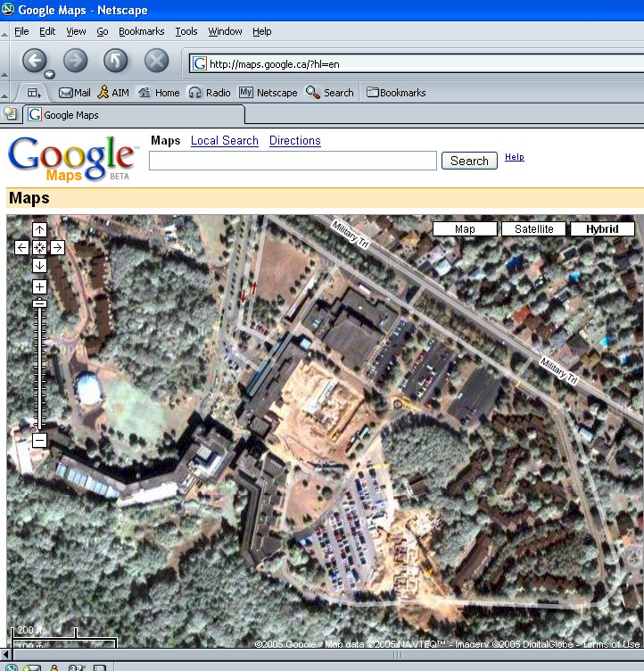Open the View menu
Image resolution: width=644 pixels, height=671 pixels.
pyautogui.click(x=76, y=31)
